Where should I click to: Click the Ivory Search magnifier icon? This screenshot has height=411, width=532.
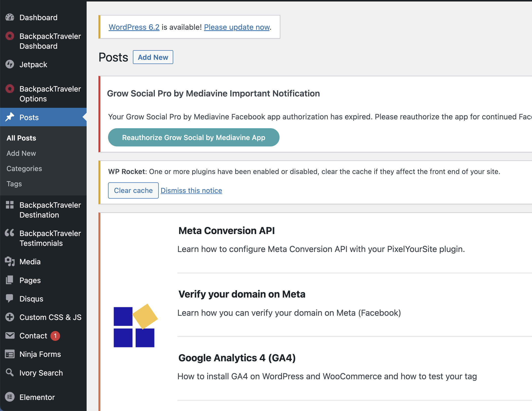click(10, 372)
